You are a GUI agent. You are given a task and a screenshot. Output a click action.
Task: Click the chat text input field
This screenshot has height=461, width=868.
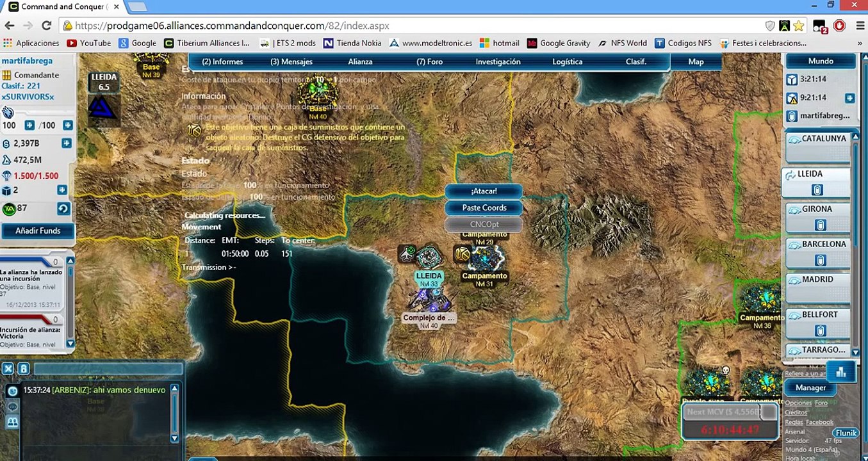click(x=108, y=368)
